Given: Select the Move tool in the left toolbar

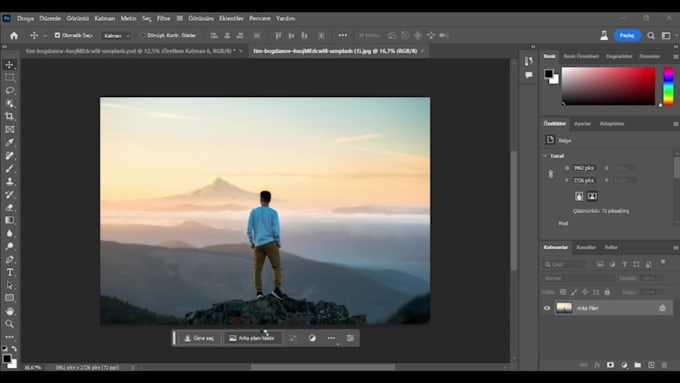Looking at the screenshot, I should [10, 65].
